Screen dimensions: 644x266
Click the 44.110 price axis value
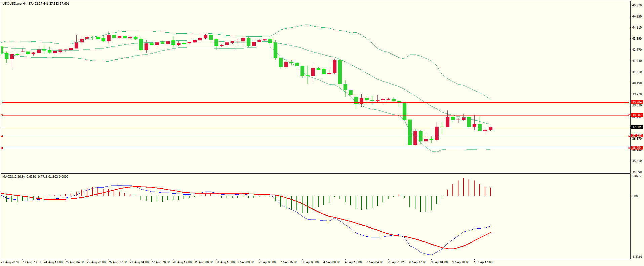point(637,28)
